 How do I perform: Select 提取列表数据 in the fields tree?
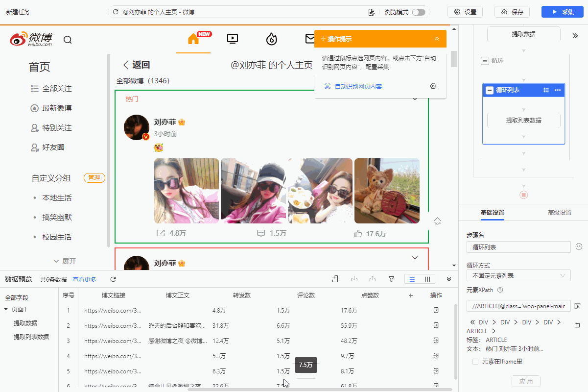tap(31, 337)
